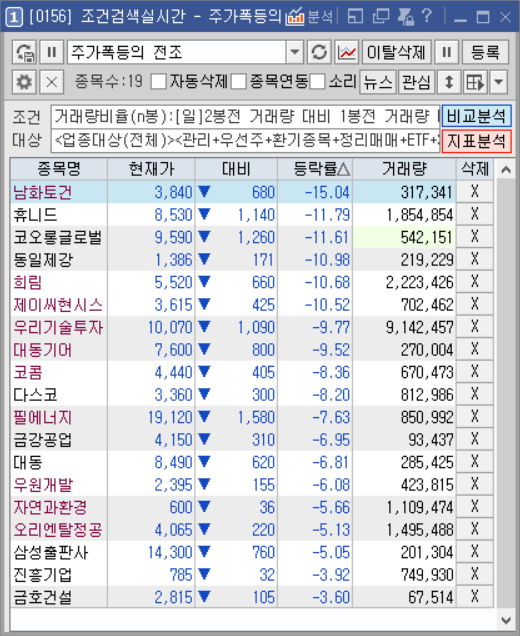Sort by 현재가 column header

pos(151,169)
